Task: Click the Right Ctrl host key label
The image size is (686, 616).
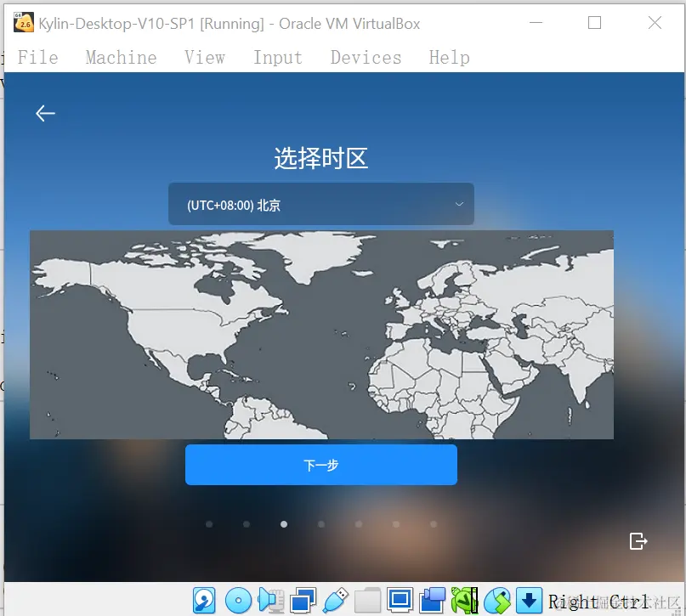Action: (x=598, y=602)
